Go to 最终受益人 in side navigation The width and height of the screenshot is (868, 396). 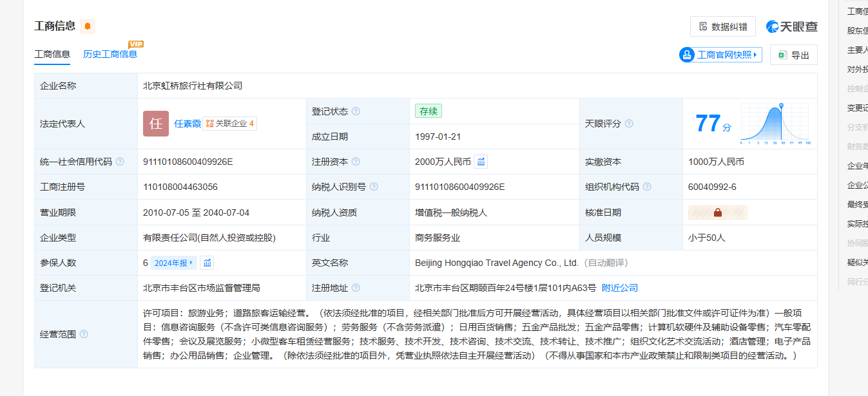pos(858,205)
